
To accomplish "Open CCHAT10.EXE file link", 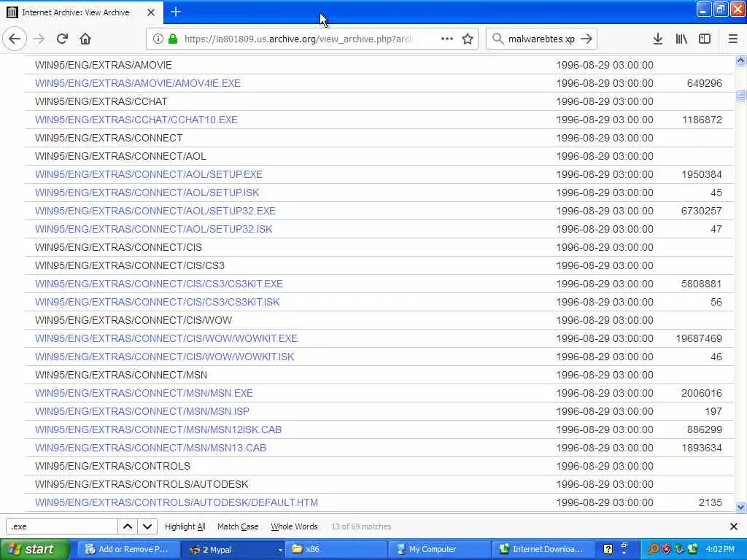I will (x=136, y=120).
